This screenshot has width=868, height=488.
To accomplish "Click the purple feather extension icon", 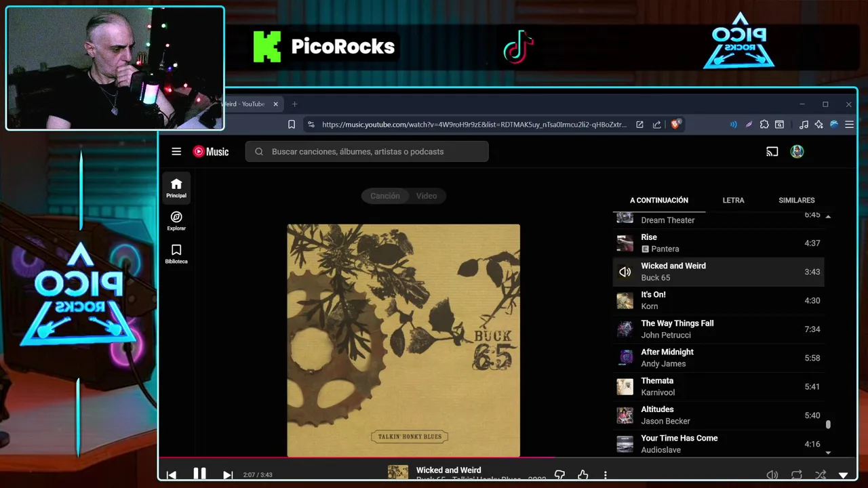I will coord(749,125).
